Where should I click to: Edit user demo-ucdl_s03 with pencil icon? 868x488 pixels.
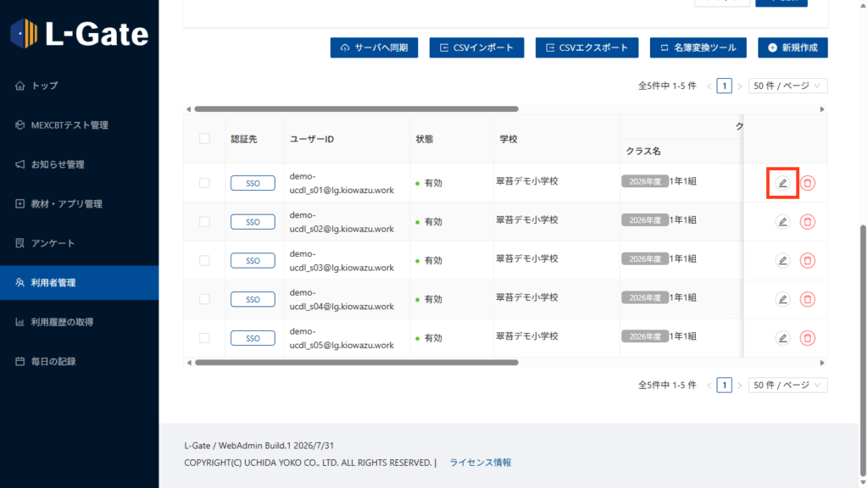782,261
